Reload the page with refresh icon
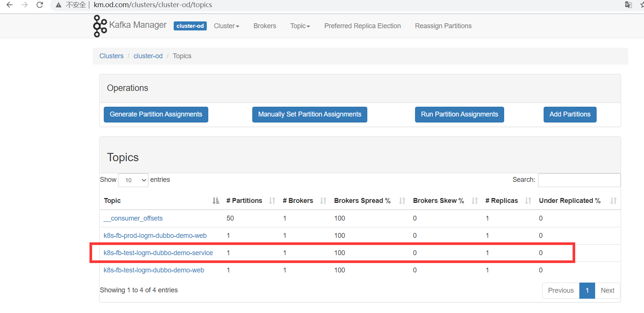Image resolution: width=644 pixels, height=313 pixels. [x=39, y=5]
